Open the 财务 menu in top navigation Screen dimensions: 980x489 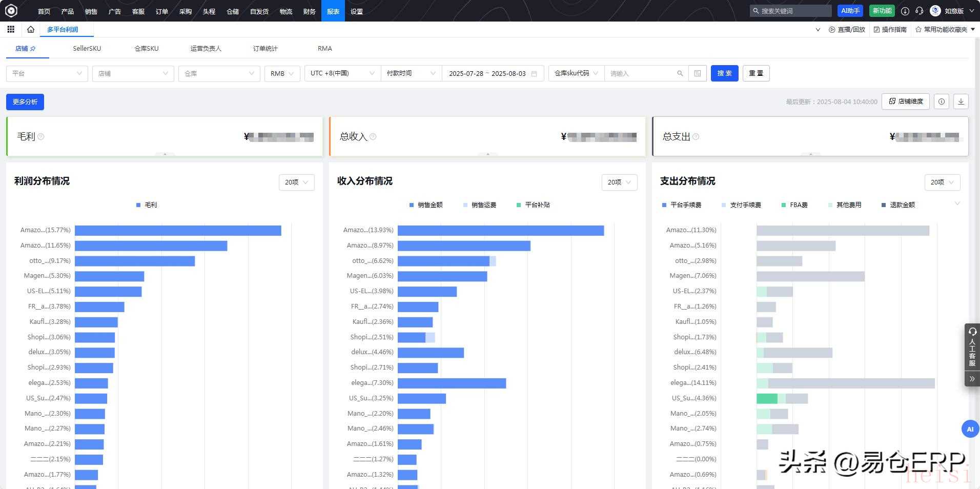click(x=310, y=11)
